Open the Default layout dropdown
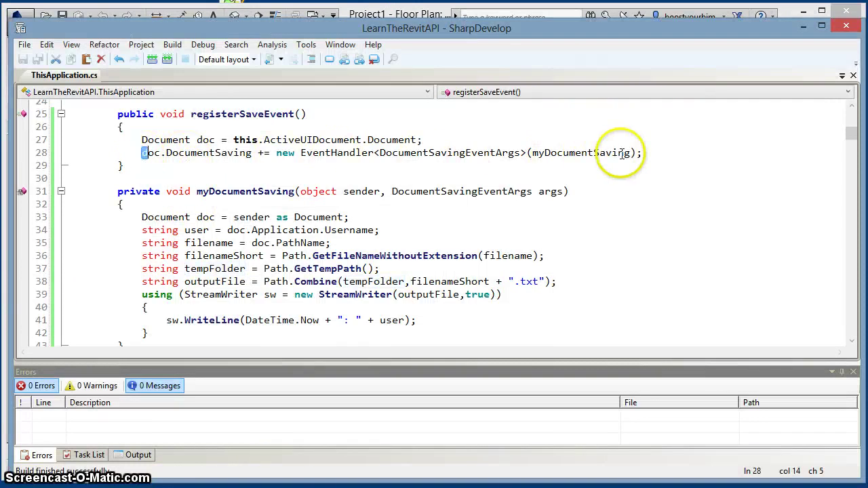 click(227, 60)
